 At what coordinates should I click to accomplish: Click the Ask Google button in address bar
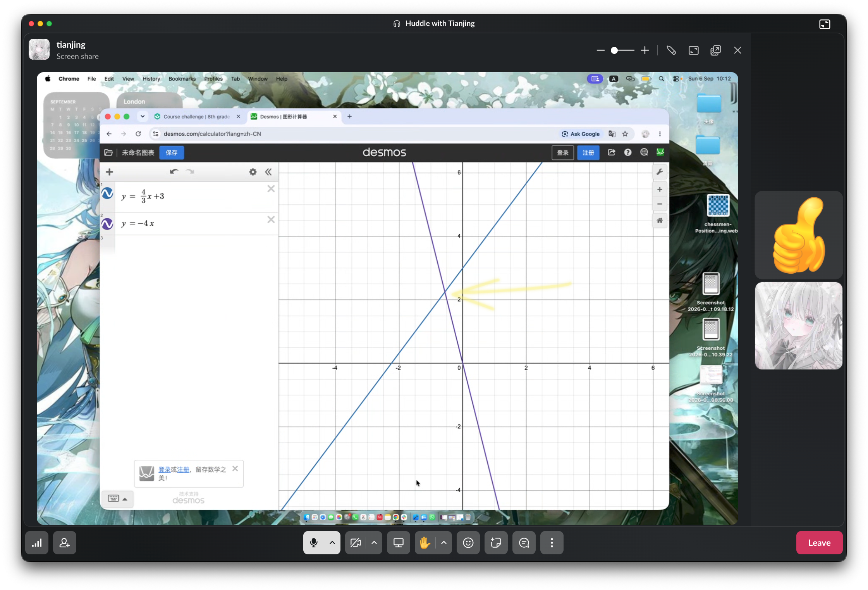tap(581, 134)
